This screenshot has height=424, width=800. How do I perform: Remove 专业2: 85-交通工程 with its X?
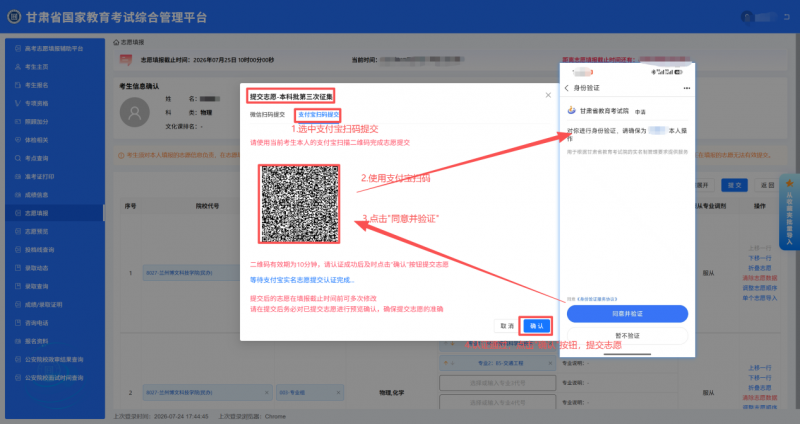click(550, 363)
